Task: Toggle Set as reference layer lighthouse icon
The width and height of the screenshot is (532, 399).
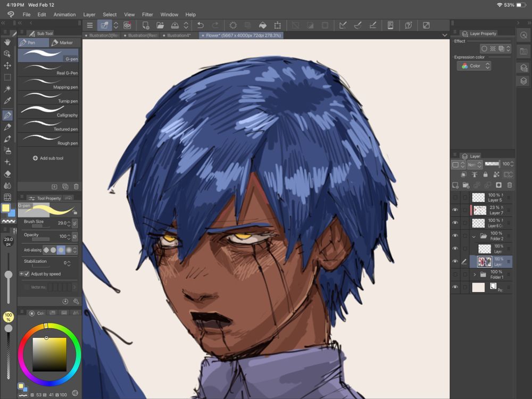Action: tap(475, 174)
